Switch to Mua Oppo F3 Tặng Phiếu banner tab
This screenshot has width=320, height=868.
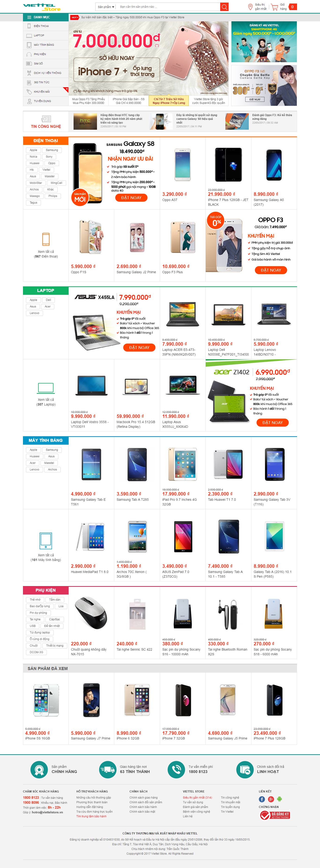pyautogui.click(x=89, y=101)
